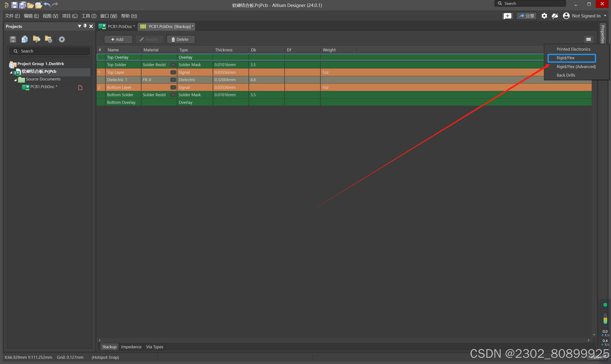Enable the Back Drills feature
The width and height of the screenshot is (611, 364).
click(566, 75)
